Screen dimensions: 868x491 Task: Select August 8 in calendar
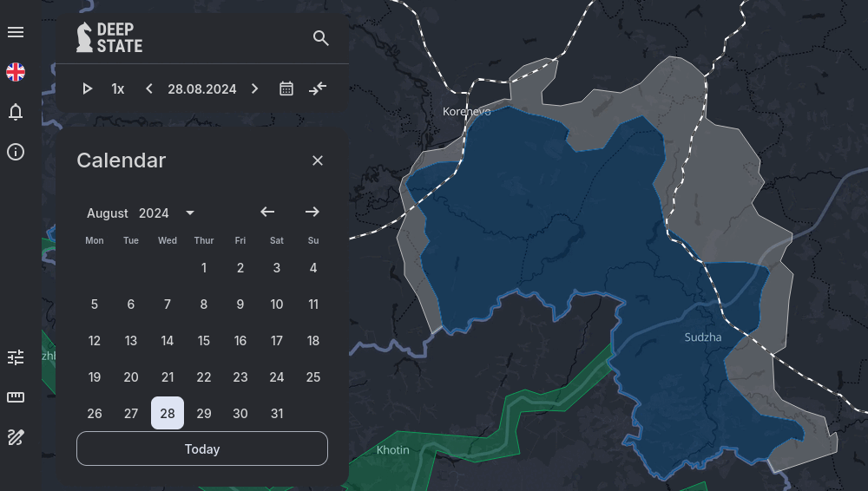click(x=204, y=304)
